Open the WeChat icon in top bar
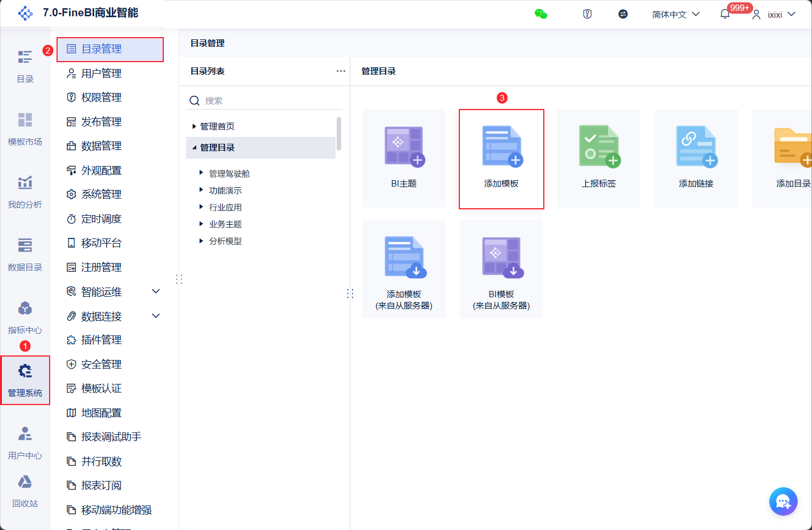812x530 pixels. (541, 14)
